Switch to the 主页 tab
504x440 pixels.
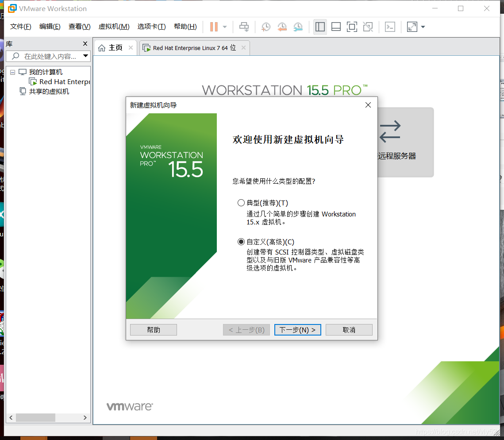point(115,48)
